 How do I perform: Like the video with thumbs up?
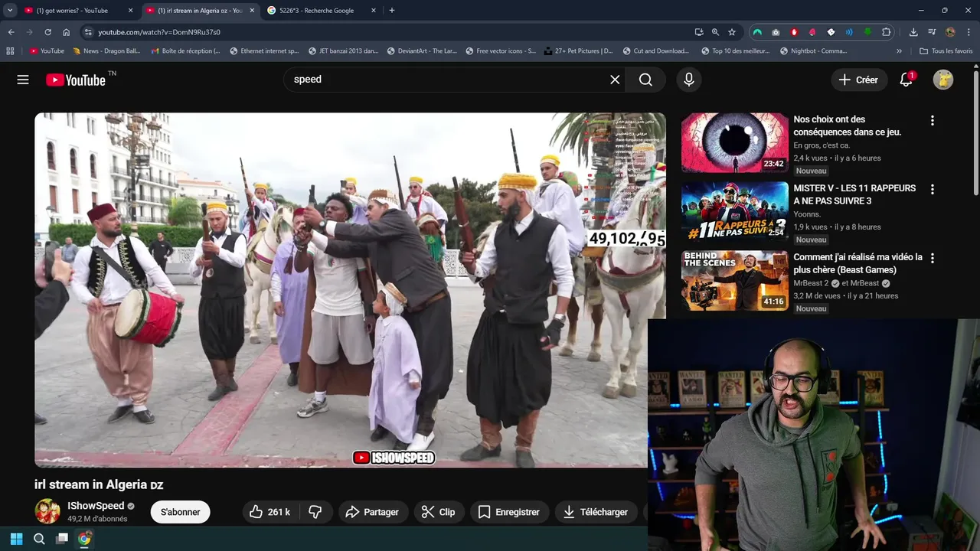pyautogui.click(x=269, y=512)
